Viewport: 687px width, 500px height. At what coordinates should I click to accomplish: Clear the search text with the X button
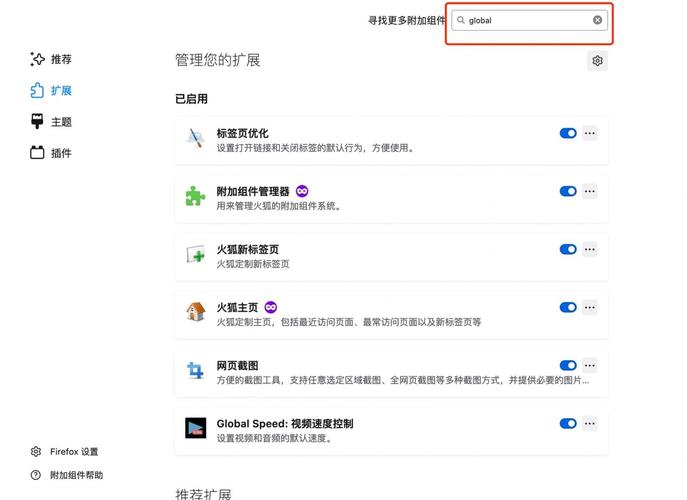pos(598,20)
